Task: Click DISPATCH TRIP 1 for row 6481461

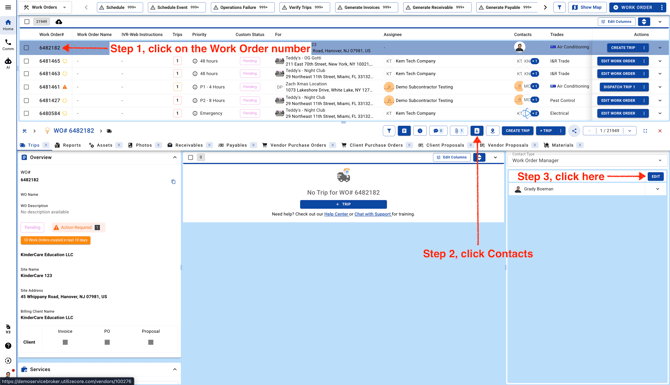Action: pos(619,87)
